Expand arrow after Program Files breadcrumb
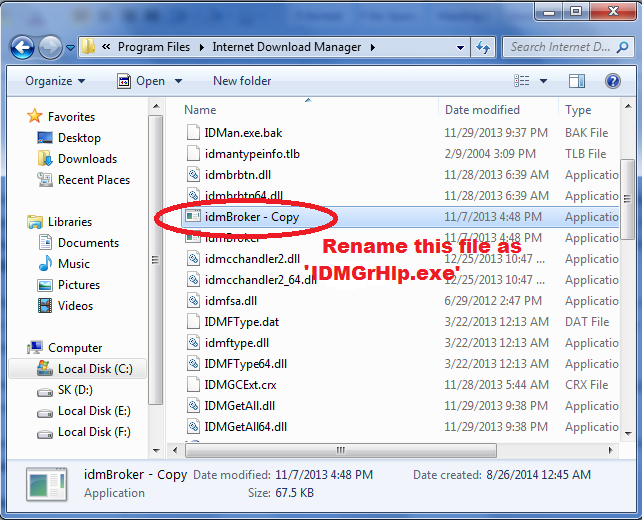Image resolution: width=642 pixels, height=520 pixels. [x=202, y=47]
